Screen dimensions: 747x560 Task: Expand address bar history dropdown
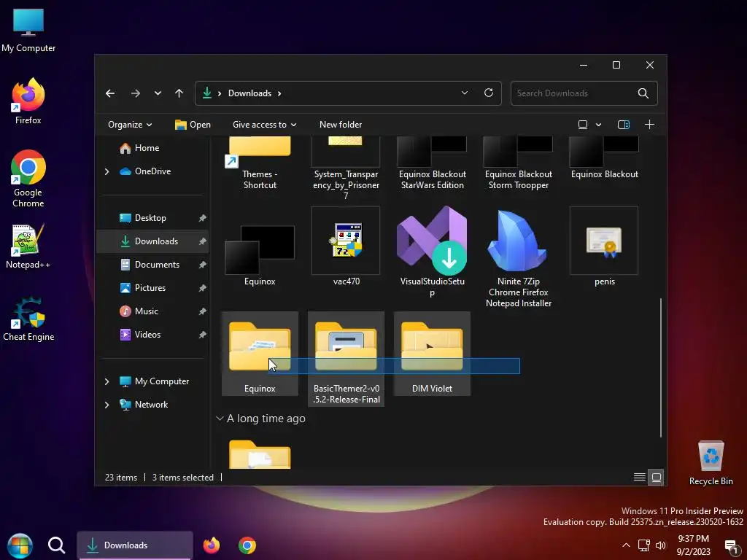point(465,93)
